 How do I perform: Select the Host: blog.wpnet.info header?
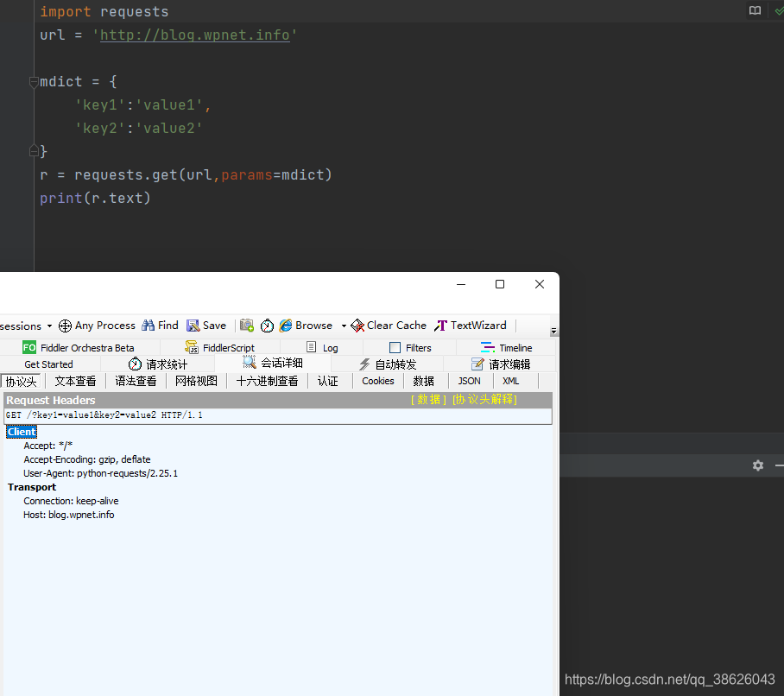[68, 515]
